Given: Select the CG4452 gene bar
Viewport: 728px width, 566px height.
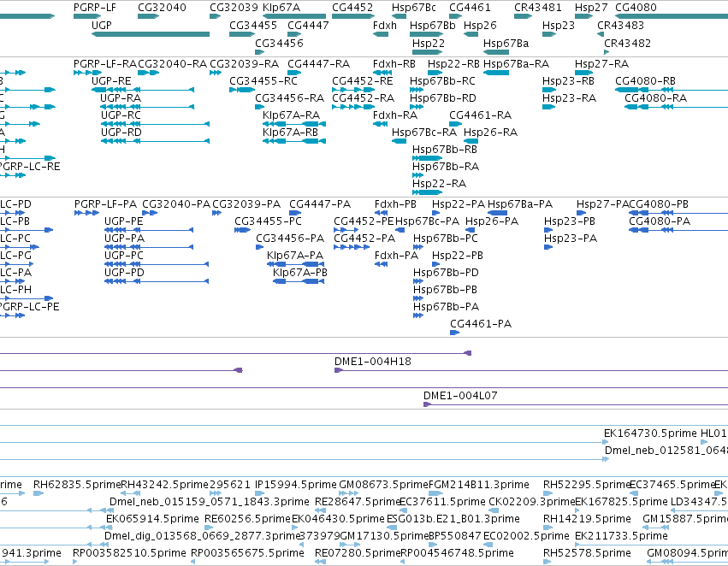Looking at the screenshot, I should (x=353, y=16).
